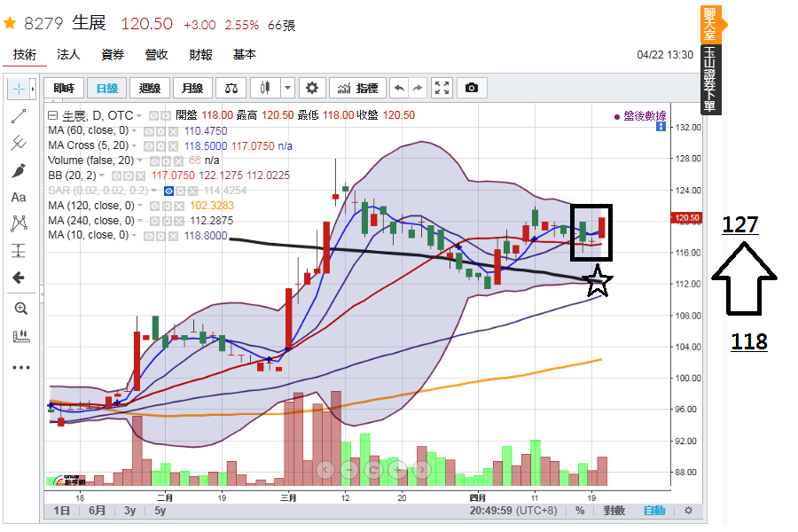Select the candlestick chart style icon
This screenshot has width=798, height=532.
pyautogui.click(x=264, y=88)
